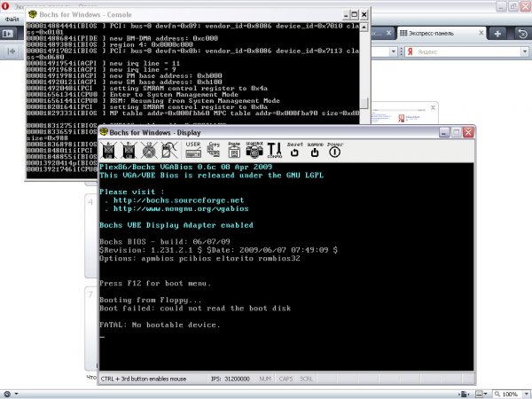Toggle floppy B: drive in Bochs toolbar
532x399 pixels.
(129, 150)
